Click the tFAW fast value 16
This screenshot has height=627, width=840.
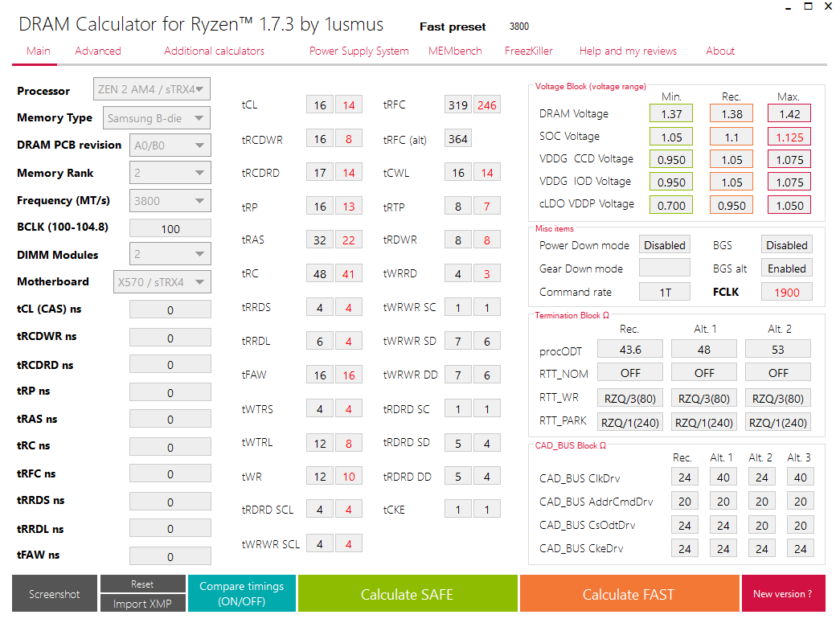[349, 375]
